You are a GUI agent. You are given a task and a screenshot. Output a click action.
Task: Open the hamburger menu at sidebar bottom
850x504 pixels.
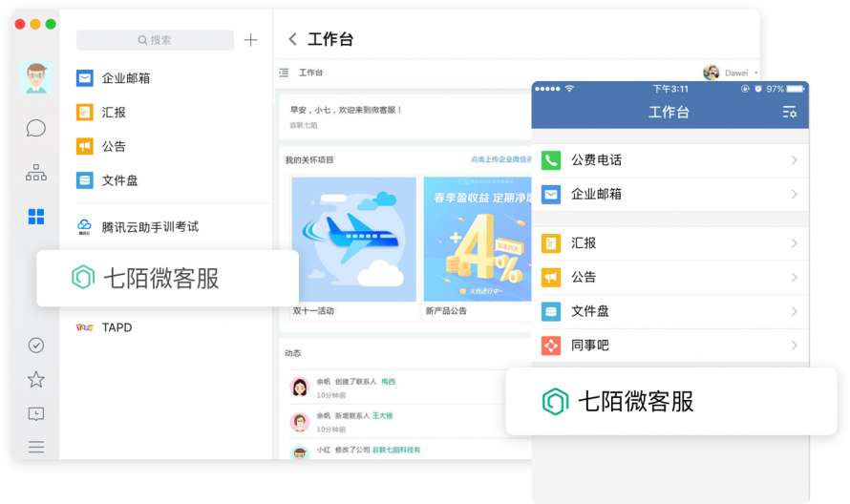pos(35,447)
